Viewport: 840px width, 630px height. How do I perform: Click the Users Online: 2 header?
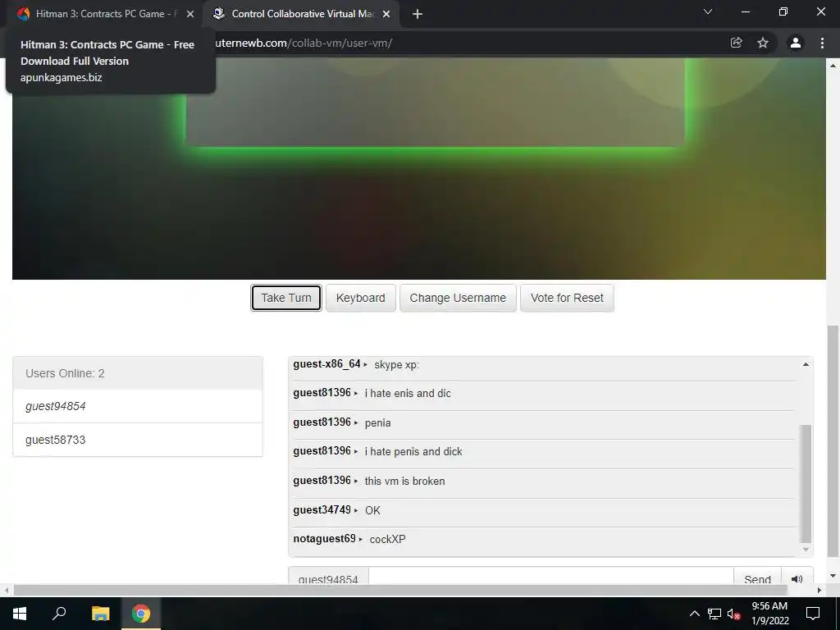click(x=138, y=373)
